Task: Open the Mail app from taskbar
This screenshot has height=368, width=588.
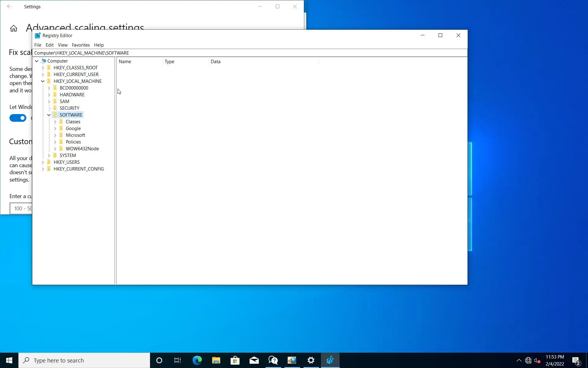Action: [x=254, y=360]
